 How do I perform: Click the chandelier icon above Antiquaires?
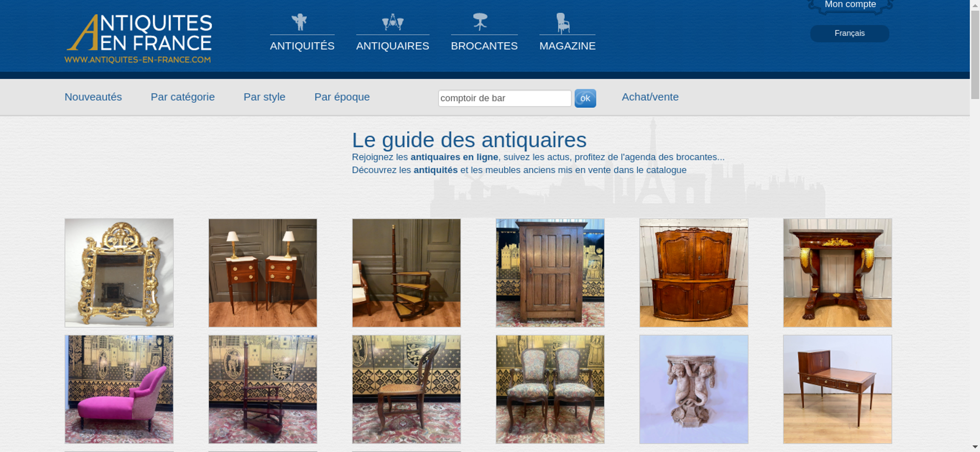(392, 22)
